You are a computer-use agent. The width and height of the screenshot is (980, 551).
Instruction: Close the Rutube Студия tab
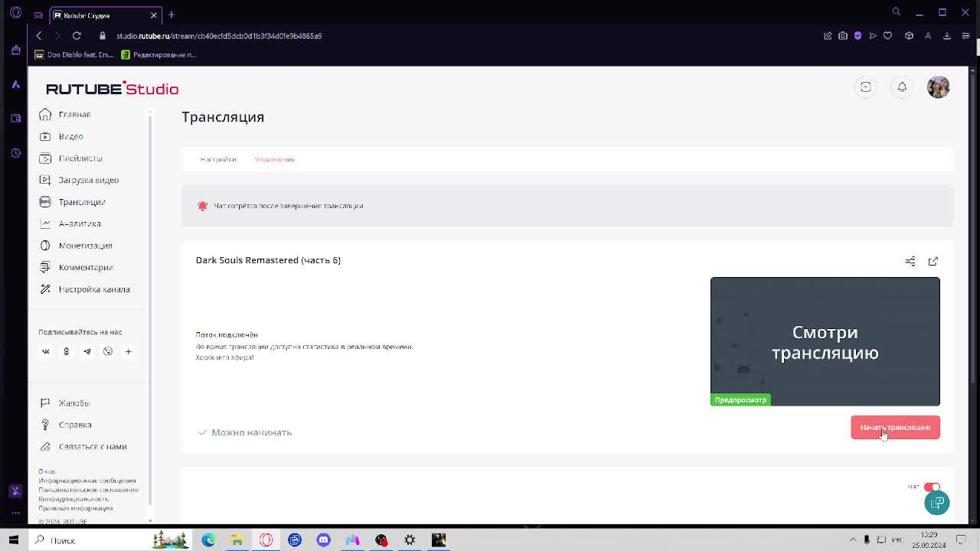pos(154,15)
